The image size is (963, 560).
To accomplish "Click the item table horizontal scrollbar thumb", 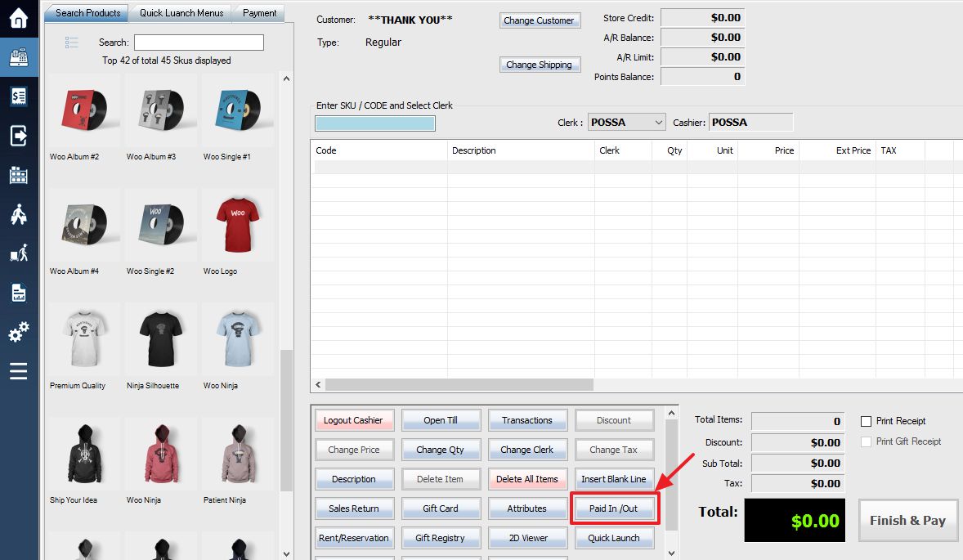I will pyautogui.click(x=459, y=384).
